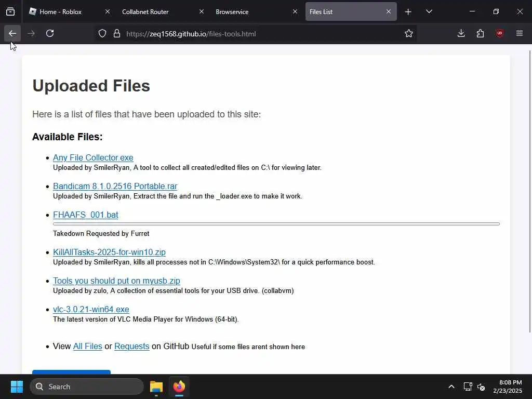Close the Files List tab
Viewport: 532px width, 399px height.
pos(389,11)
